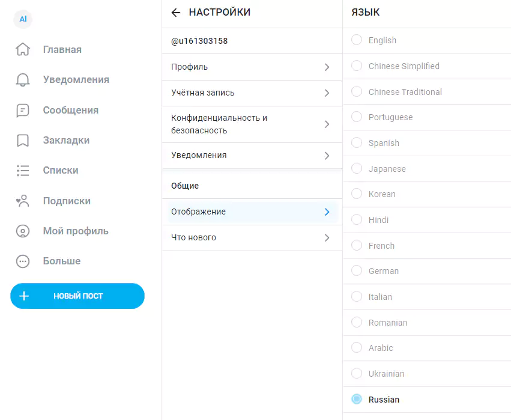
Task: Open Учётная запись settings row
Action: pyautogui.click(x=252, y=93)
